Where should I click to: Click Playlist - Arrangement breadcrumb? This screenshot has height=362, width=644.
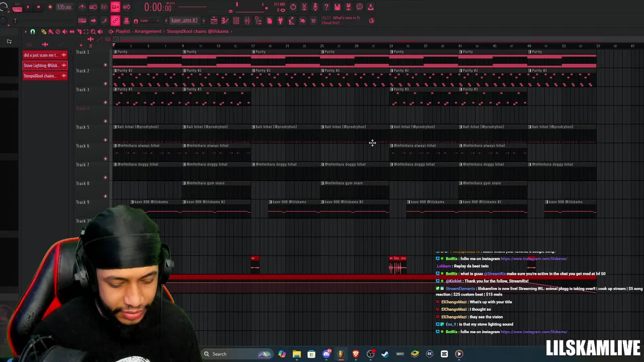138,31
